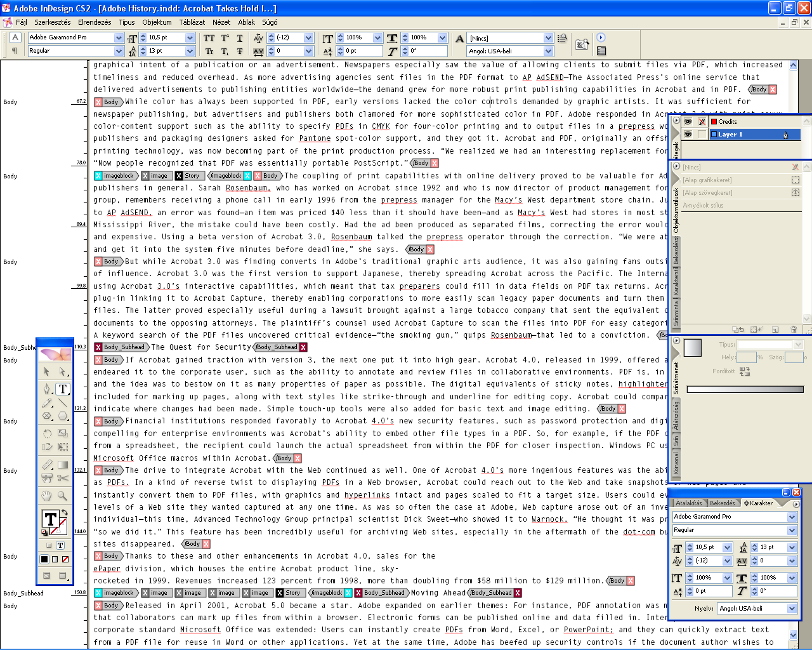Switch to the Bekezdés tab
Screen dimensions: 812x650
[722, 503]
